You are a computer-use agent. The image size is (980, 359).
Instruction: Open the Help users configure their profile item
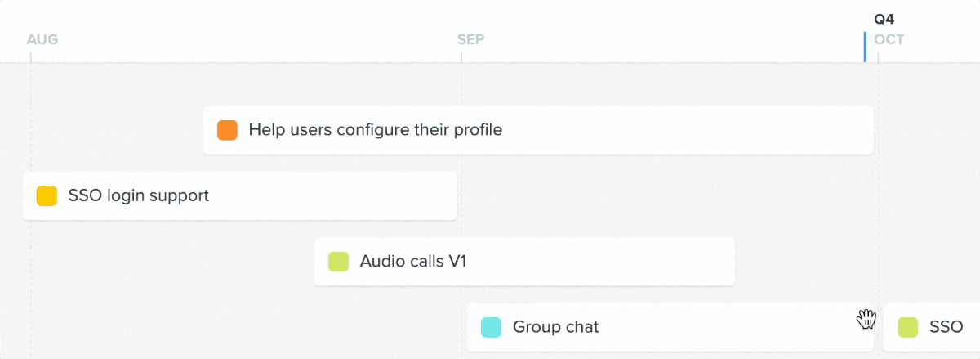pos(538,130)
